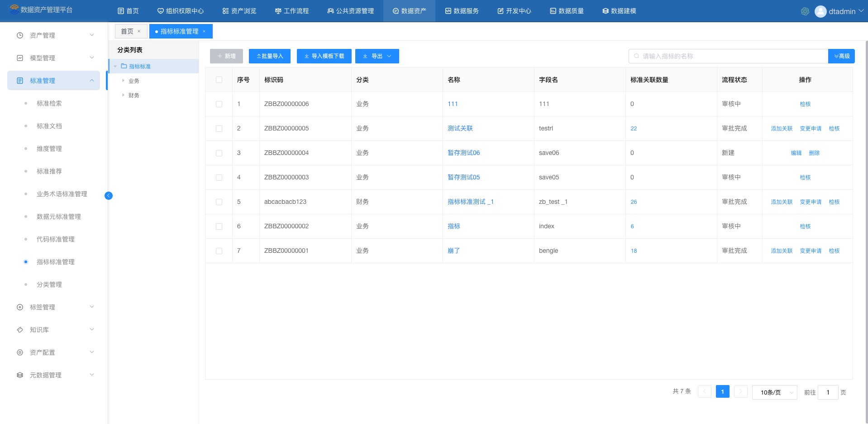Open the dtadmin user dropdown arrow
This screenshot has height=424, width=868.
[x=861, y=11]
